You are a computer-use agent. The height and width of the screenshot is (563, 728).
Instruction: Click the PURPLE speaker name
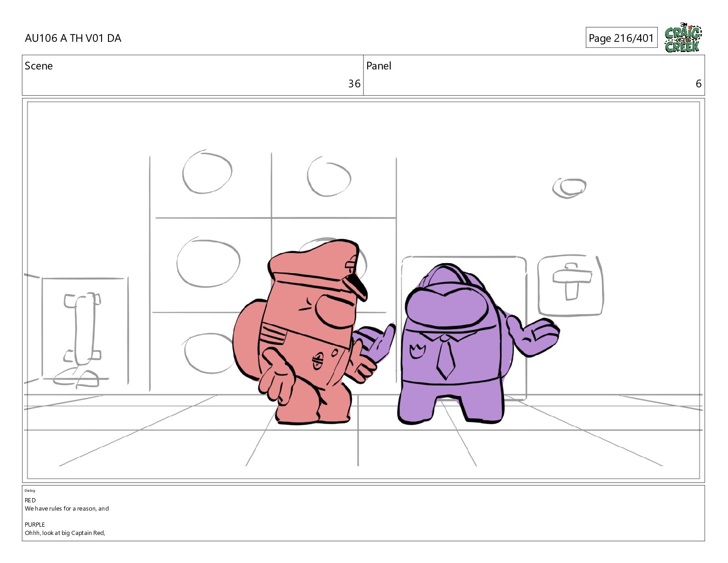pyautogui.click(x=35, y=524)
